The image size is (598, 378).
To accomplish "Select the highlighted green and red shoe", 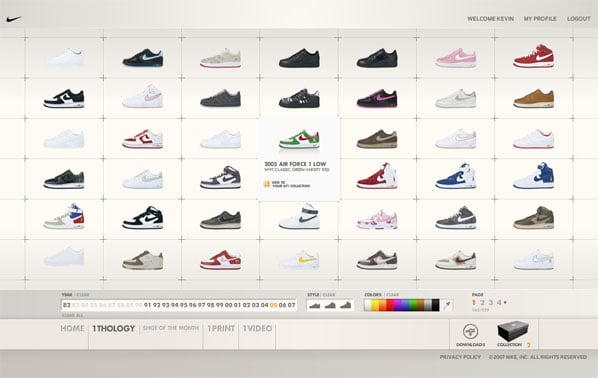I will point(299,139).
